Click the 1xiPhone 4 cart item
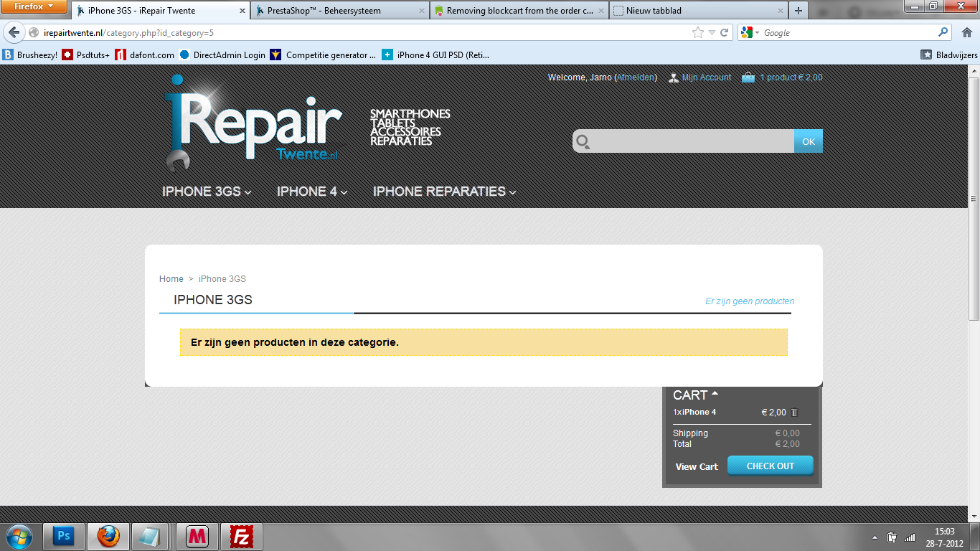 pos(694,413)
